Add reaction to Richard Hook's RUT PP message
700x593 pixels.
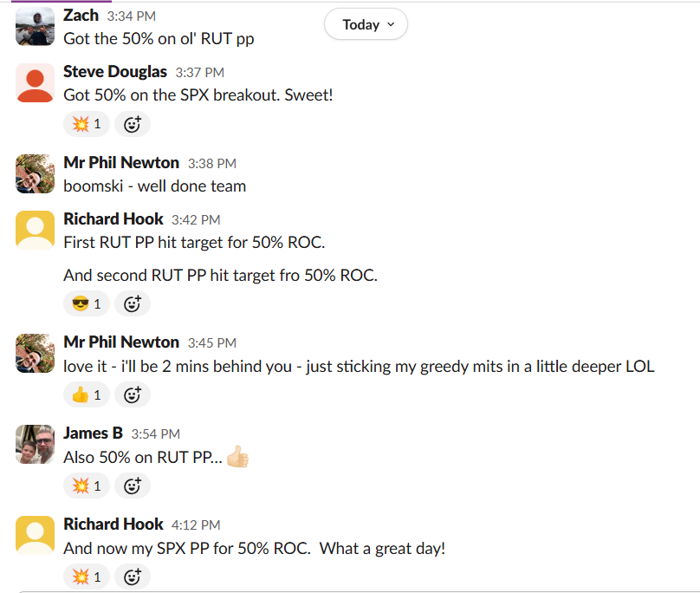point(132,304)
